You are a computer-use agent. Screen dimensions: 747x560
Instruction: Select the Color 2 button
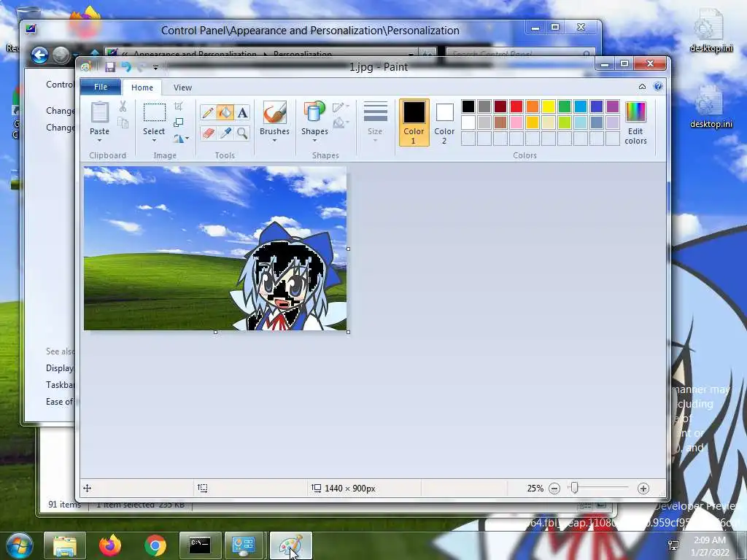(x=444, y=122)
